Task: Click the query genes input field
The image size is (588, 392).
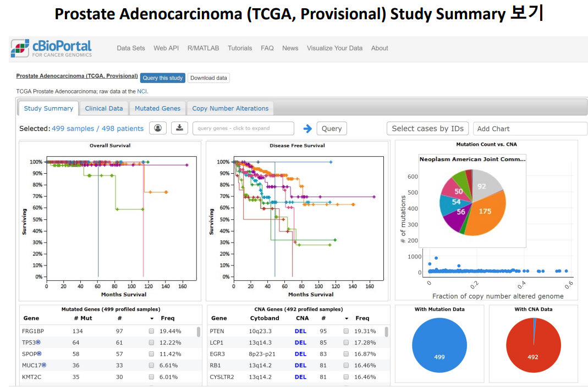Action: pos(243,128)
